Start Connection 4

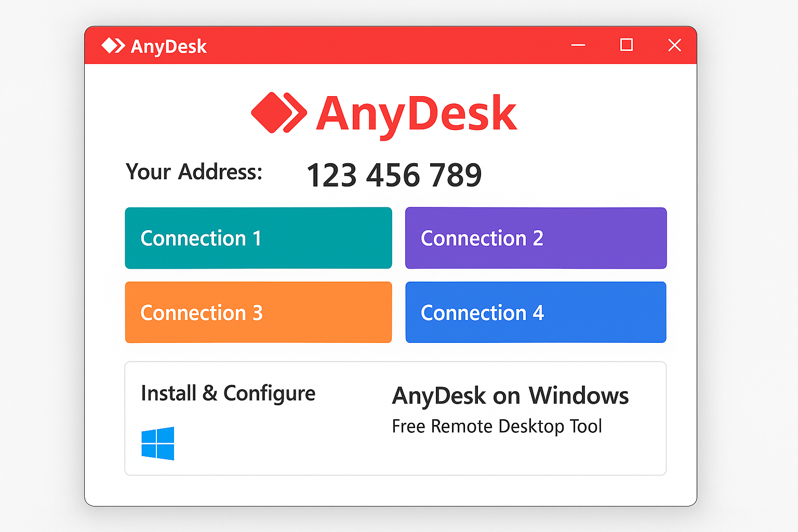tap(536, 312)
